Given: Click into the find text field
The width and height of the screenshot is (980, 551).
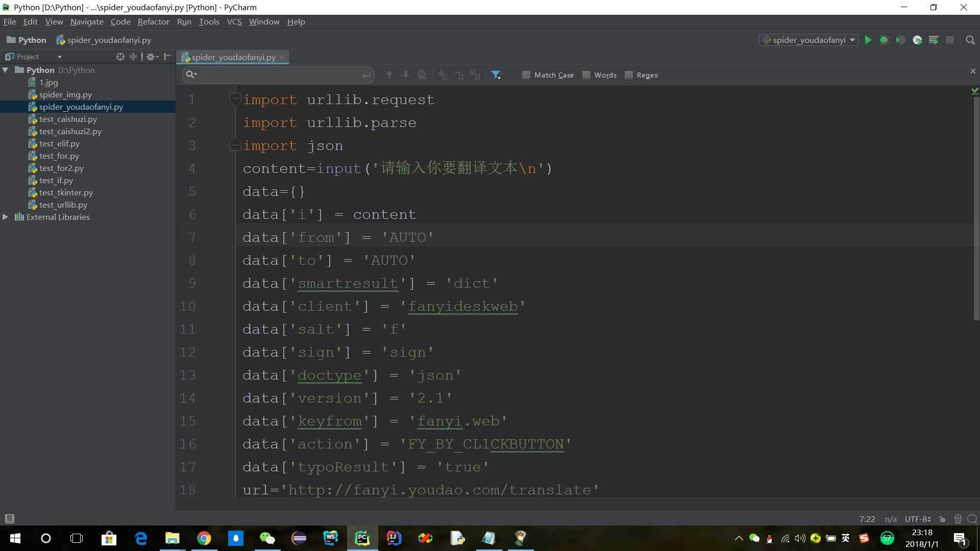Looking at the screenshot, I should 280,75.
